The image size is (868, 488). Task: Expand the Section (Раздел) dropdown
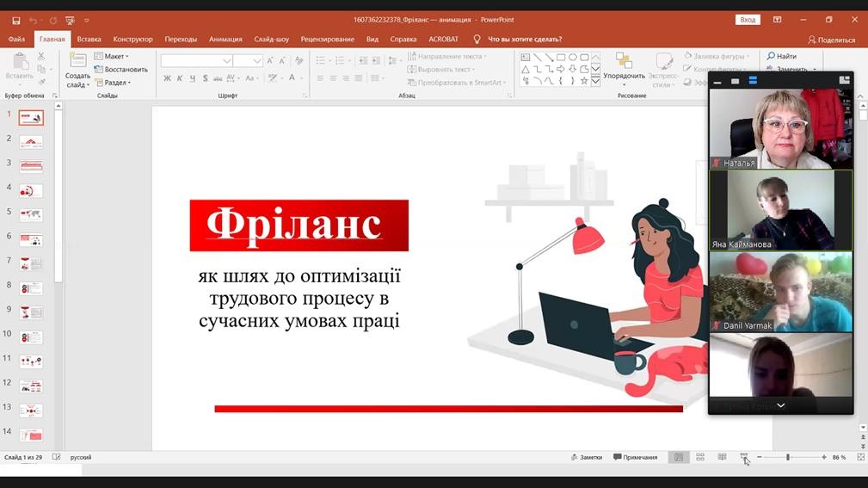(113, 83)
